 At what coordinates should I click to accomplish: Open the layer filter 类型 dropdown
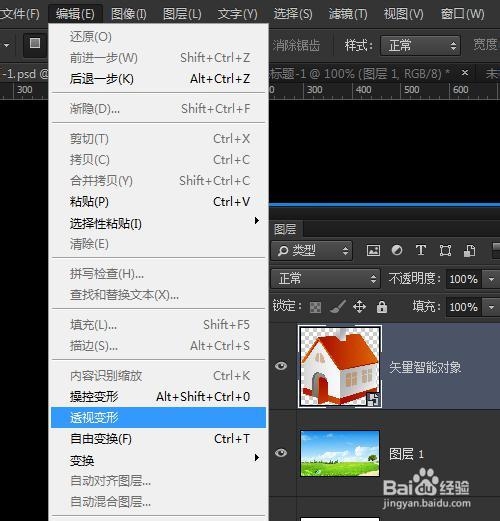tap(312, 250)
